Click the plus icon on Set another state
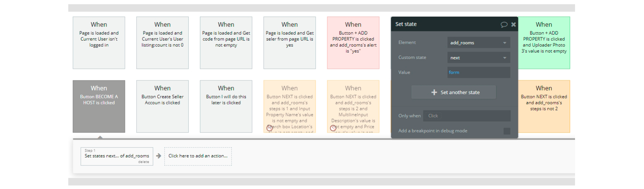Viewport: 644px width, 189px height. 434,92
